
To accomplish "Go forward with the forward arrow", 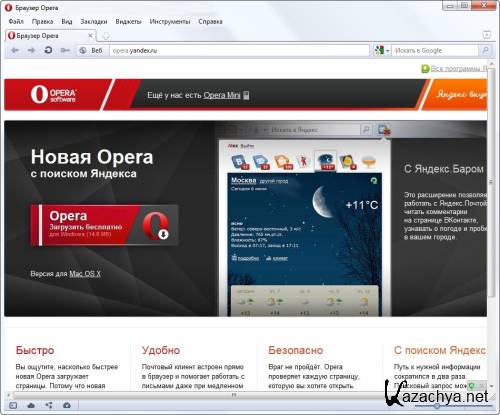I will click(x=31, y=50).
